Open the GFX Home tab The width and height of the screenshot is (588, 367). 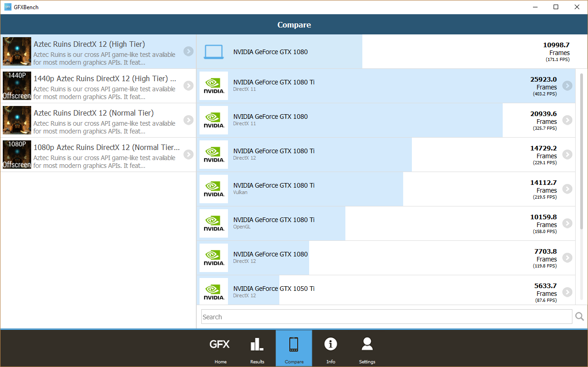click(x=220, y=348)
